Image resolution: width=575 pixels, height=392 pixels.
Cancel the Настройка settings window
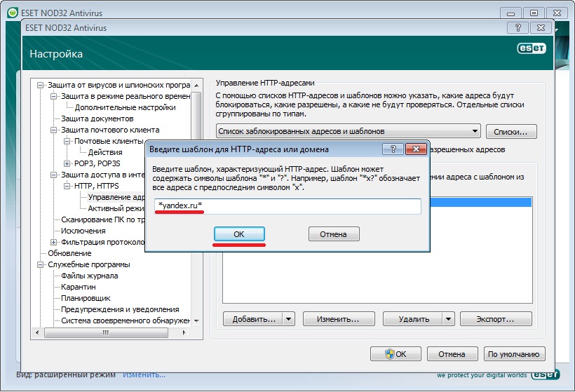(452, 354)
